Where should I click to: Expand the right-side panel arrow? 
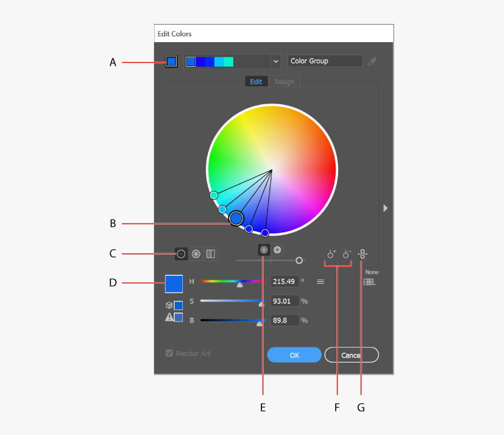point(386,207)
